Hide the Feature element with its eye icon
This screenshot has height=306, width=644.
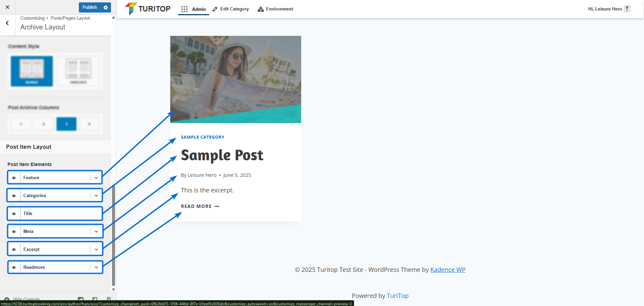click(14, 178)
